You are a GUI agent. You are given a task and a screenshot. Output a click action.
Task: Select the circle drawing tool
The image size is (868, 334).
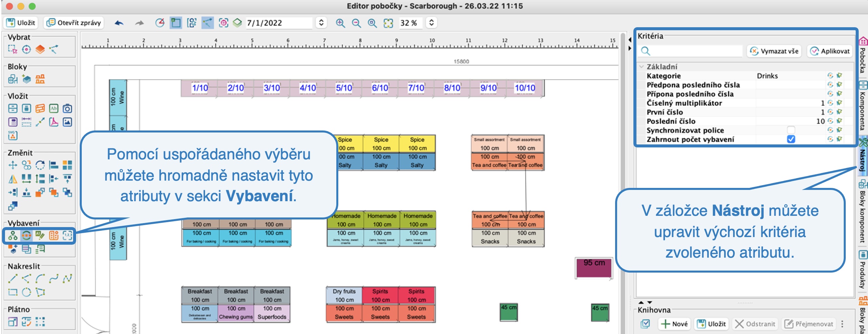click(26, 292)
